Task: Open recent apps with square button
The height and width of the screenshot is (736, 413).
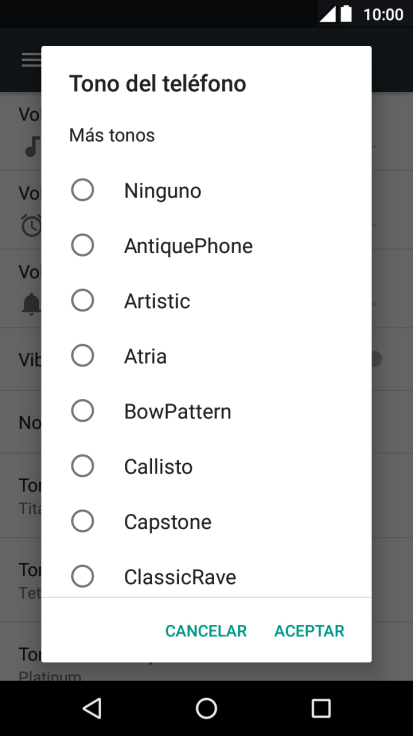Action: pyautogui.click(x=321, y=708)
